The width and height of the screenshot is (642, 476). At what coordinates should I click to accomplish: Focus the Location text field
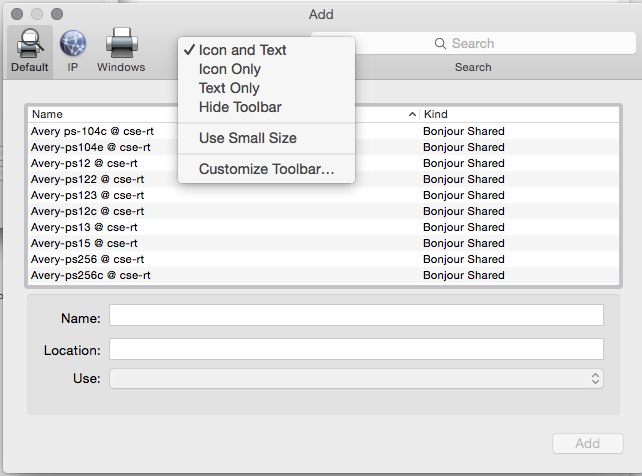pyautogui.click(x=356, y=349)
